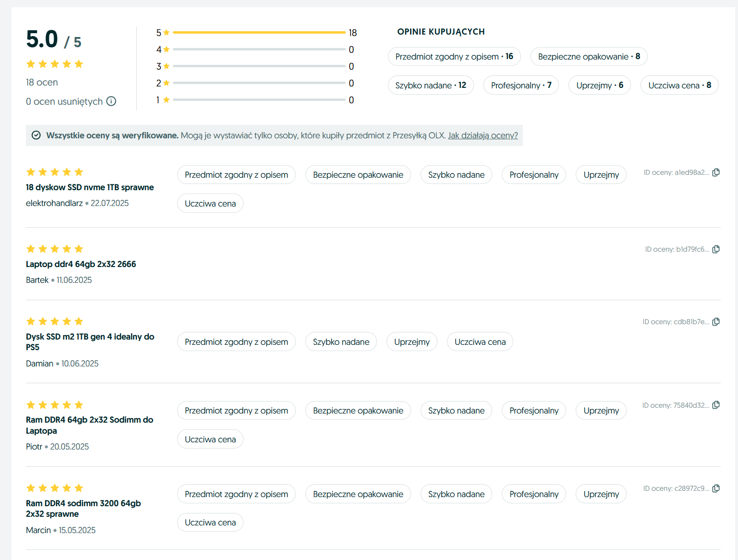Copy rating ID c28972c9 via copy icon
The height and width of the screenshot is (560, 738).
coord(716,488)
